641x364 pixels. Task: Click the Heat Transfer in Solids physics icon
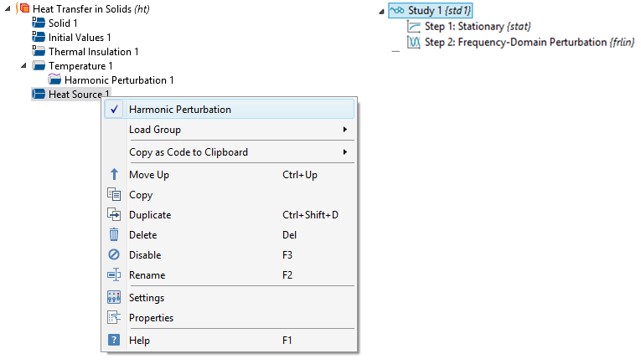point(23,8)
